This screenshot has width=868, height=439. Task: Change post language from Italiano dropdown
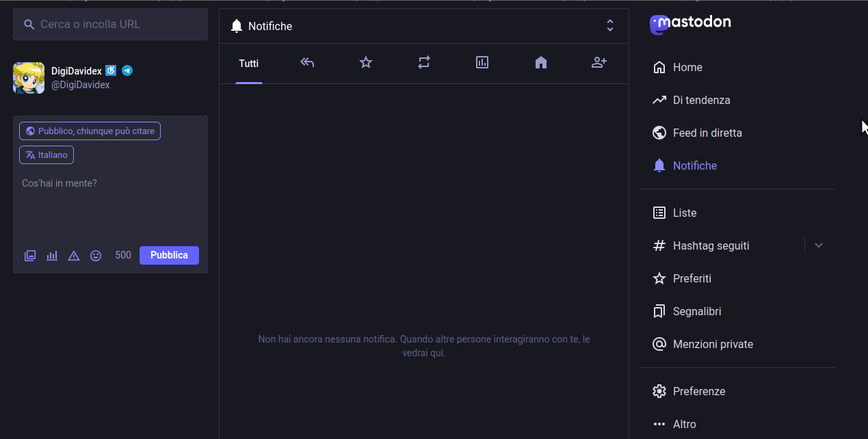pos(47,155)
